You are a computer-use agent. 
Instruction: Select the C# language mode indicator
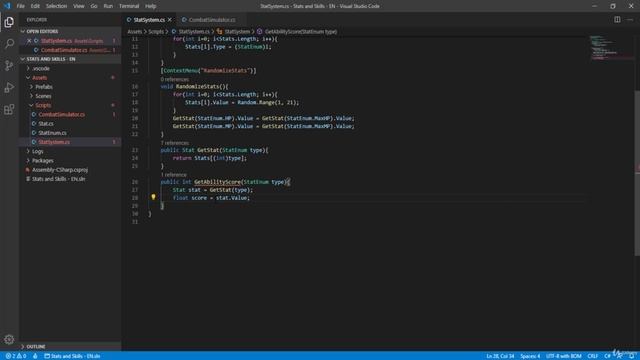(607, 356)
